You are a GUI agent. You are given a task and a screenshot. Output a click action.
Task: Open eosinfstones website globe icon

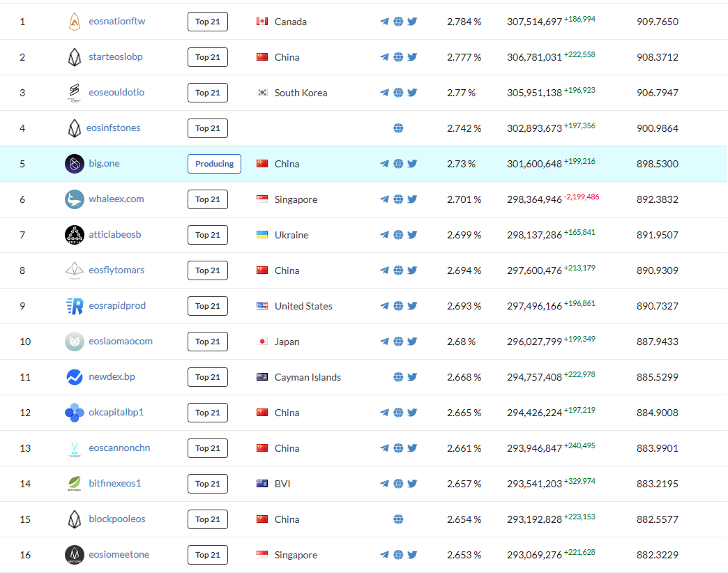[x=398, y=128]
